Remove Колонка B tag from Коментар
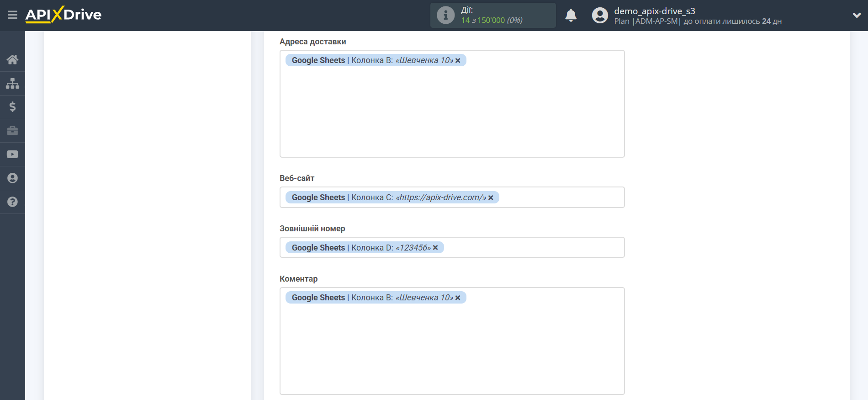Screen dimensions: 868x400 [x=458, y=298]
